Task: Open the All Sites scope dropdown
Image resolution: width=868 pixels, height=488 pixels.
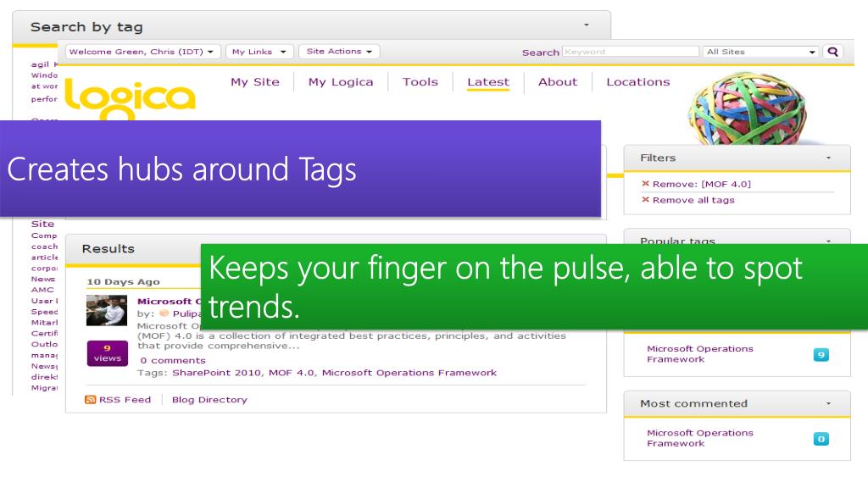Action: (760, 52)
